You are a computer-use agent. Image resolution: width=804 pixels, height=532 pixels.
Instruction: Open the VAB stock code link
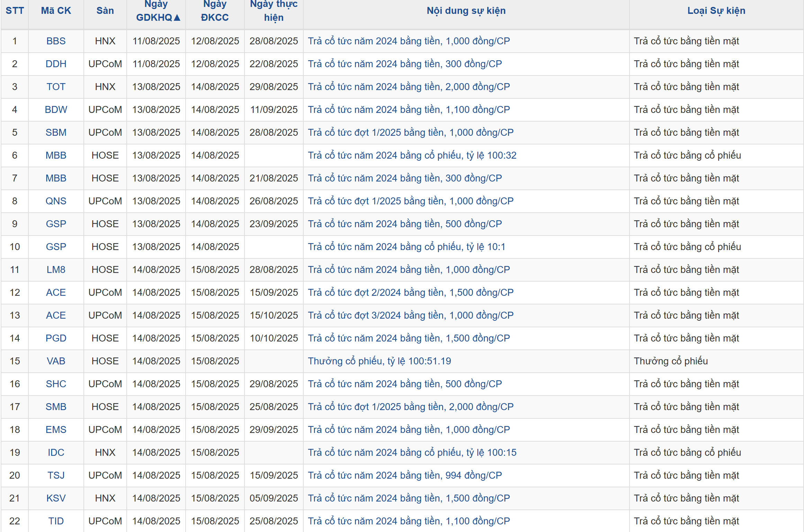coord(56,361)
